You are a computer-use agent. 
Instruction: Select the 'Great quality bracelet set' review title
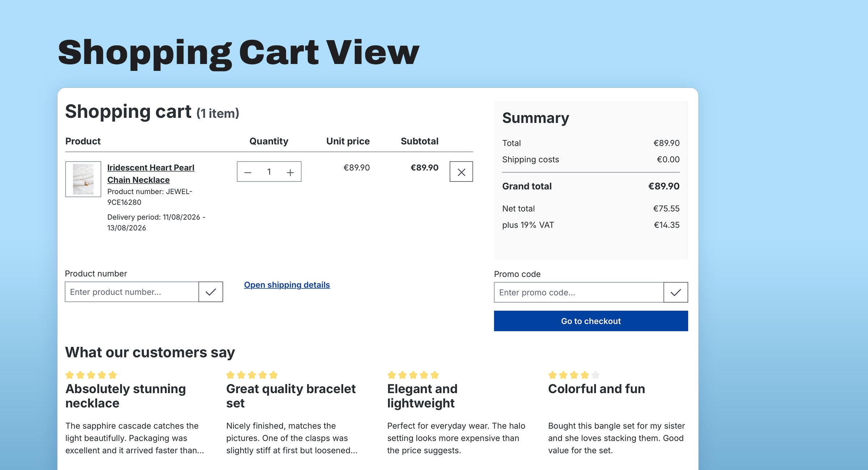click(291, 396)
